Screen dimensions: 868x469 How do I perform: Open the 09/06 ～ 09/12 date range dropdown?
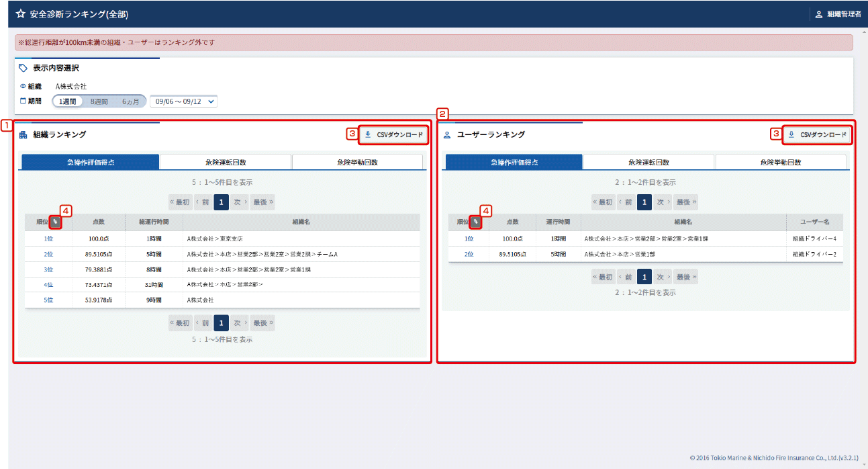pos(183,101)
